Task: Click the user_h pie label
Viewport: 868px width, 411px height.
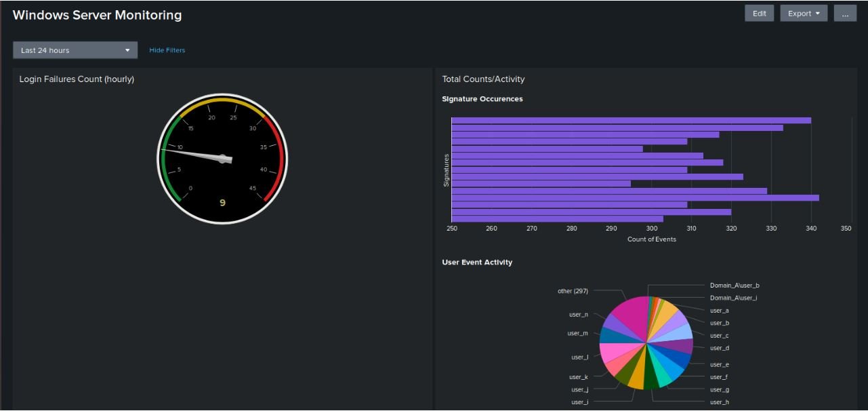Action: (x=720, y=402)
